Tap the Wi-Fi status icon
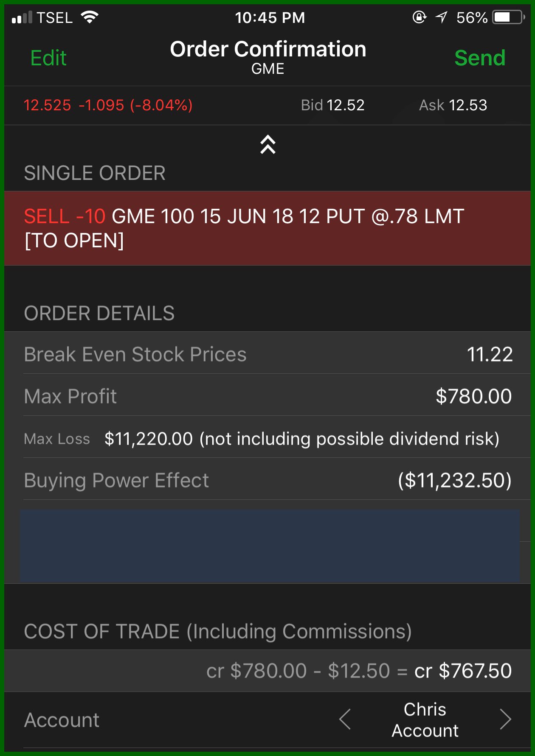 pos(90,17)
